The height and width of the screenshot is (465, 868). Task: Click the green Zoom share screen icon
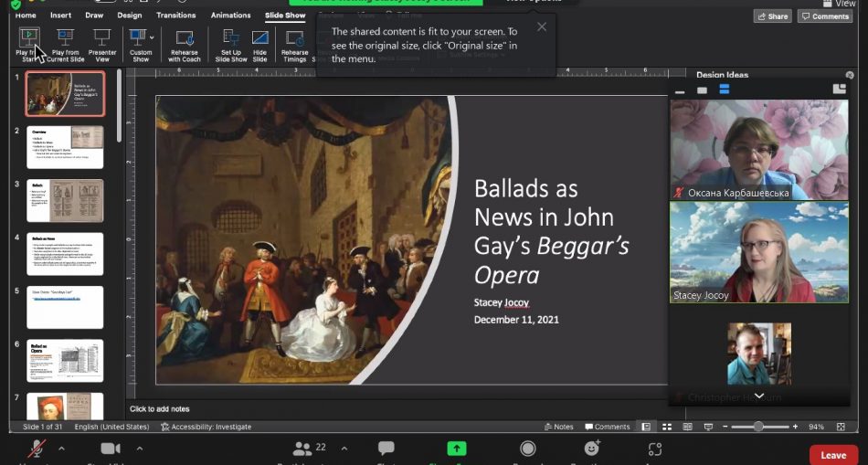tap(456, 449)
